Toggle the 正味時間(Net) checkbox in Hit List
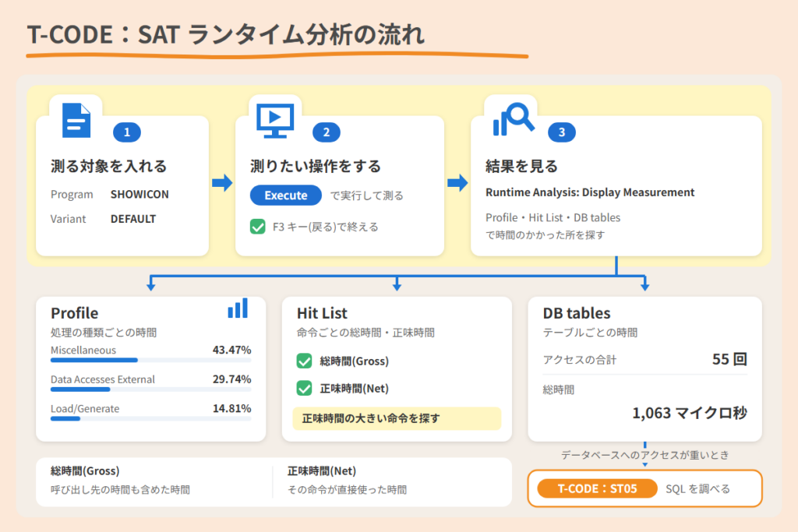The image size is (798, 532). (x=304, y=389)
